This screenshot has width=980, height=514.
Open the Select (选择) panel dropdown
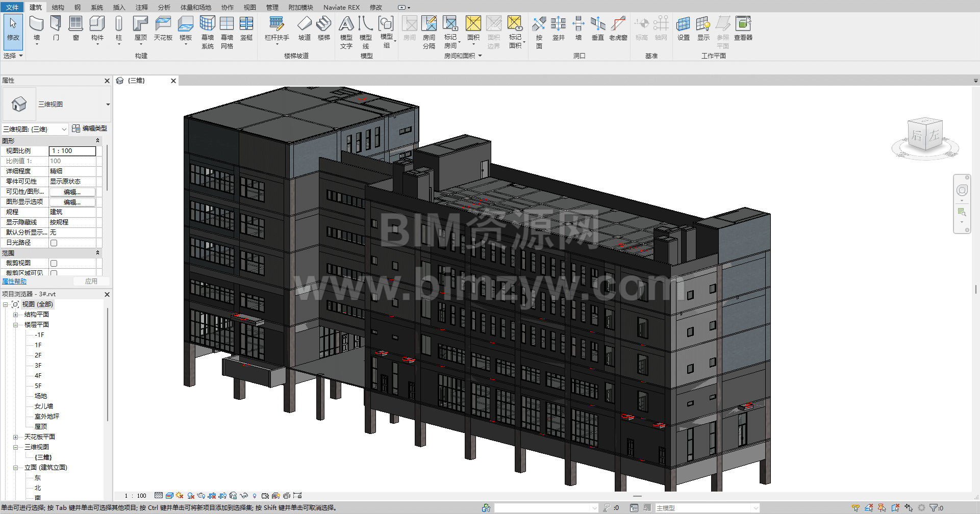(x=13, y=56)
